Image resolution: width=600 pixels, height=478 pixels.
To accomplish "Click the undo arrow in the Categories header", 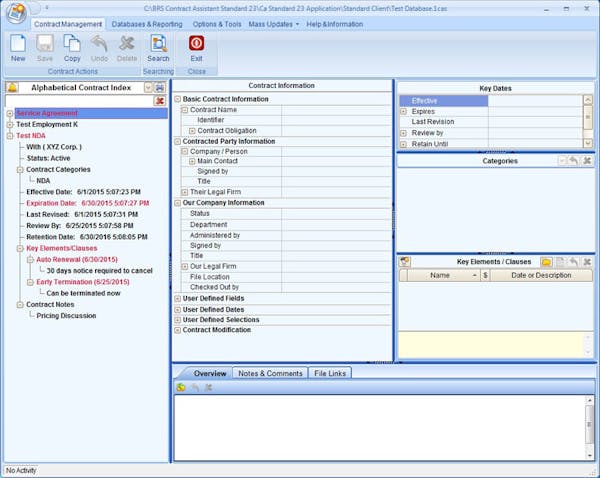I will (x=573, y=161).
